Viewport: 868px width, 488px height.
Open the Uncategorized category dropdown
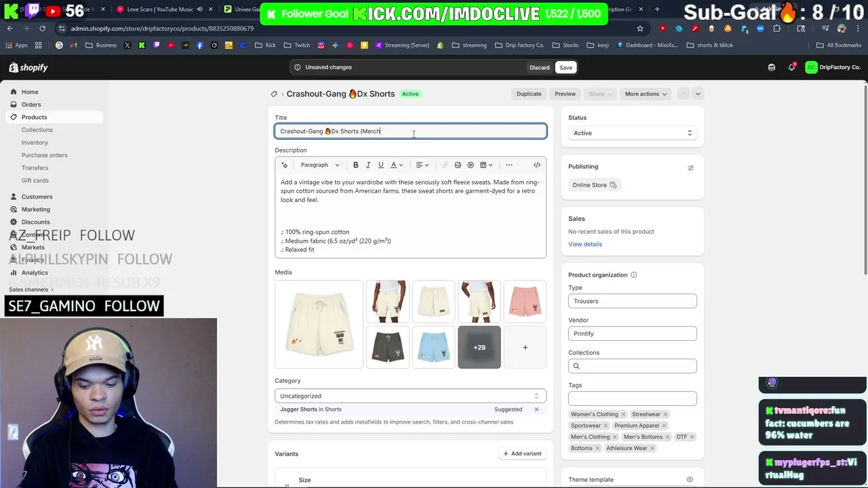pos(410,396)
